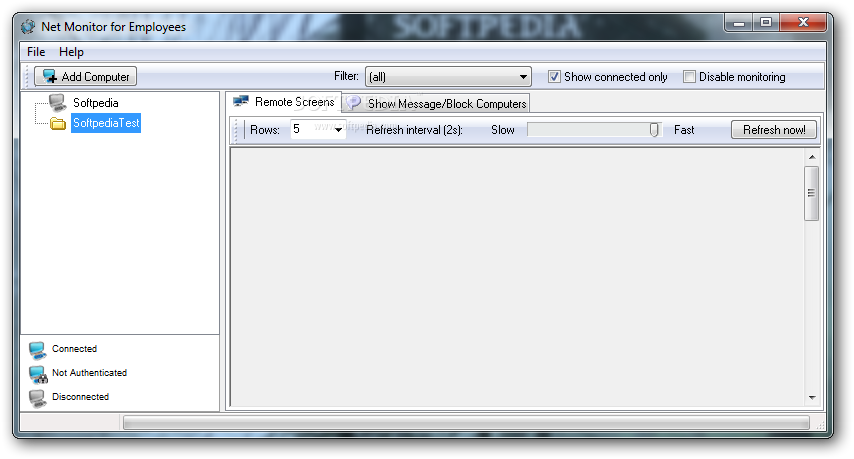Screen dimensions: 854x459
Task: Click the Connected legend label
Action: pyautogui.click(x=75, y=348)
